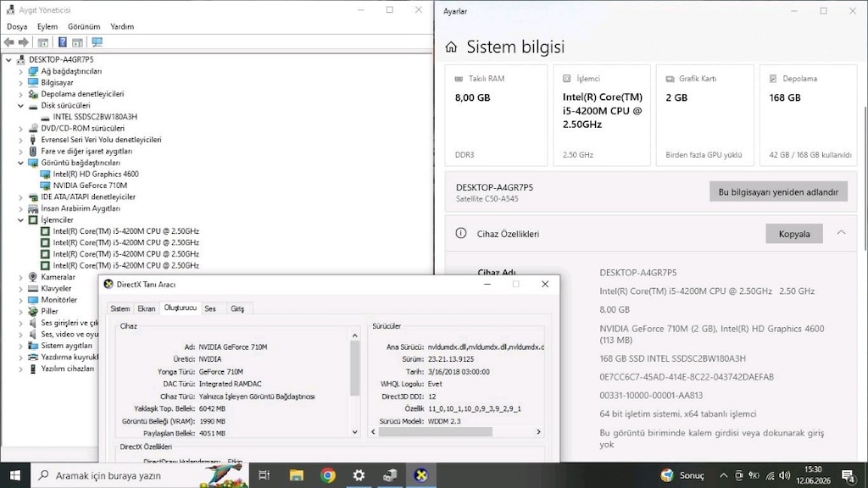Click Bu bilgisayarı yeniden adlandır button
868x488 pixels.
(x=778, y=192)
